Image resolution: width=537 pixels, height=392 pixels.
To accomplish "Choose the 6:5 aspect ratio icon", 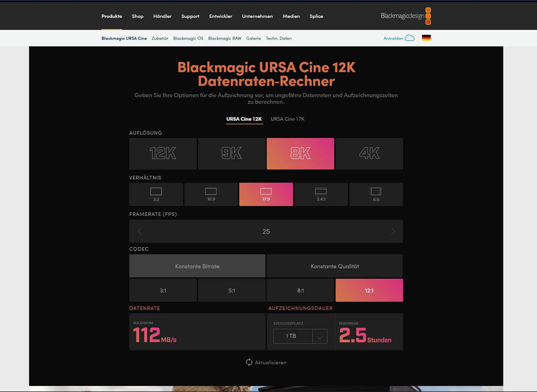I will (376, 191).
